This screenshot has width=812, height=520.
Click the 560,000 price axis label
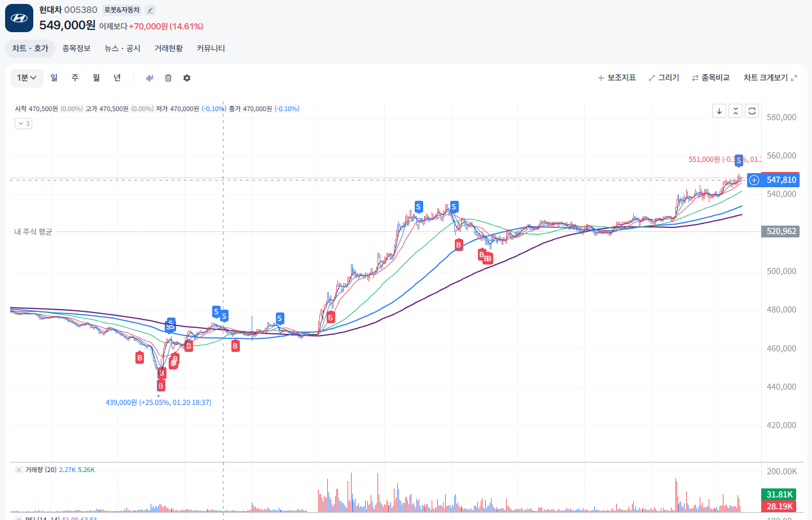782,156
